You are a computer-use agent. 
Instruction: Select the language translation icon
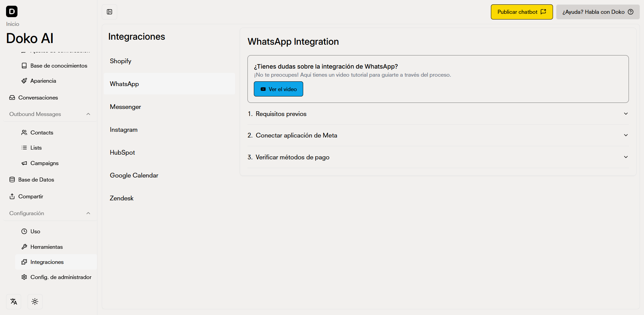(x=13, y=302)
